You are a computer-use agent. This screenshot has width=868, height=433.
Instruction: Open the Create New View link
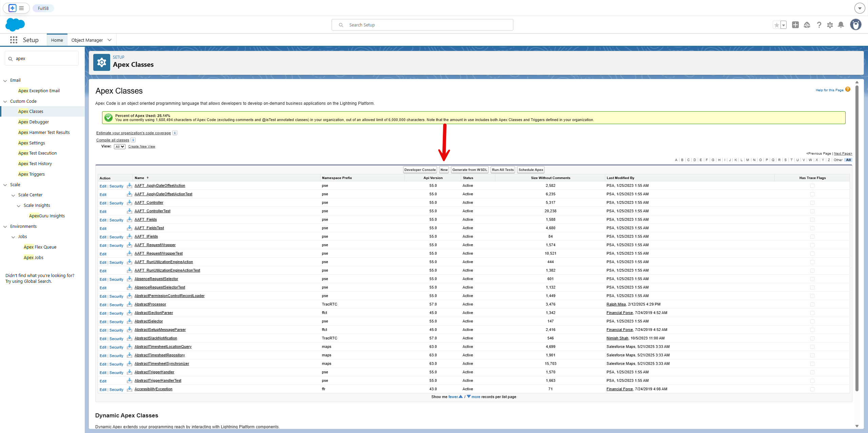tap(142, 146)
